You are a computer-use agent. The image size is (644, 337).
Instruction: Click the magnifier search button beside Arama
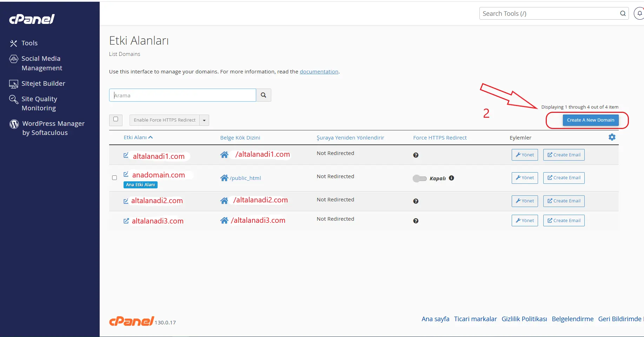coord(264,95)
